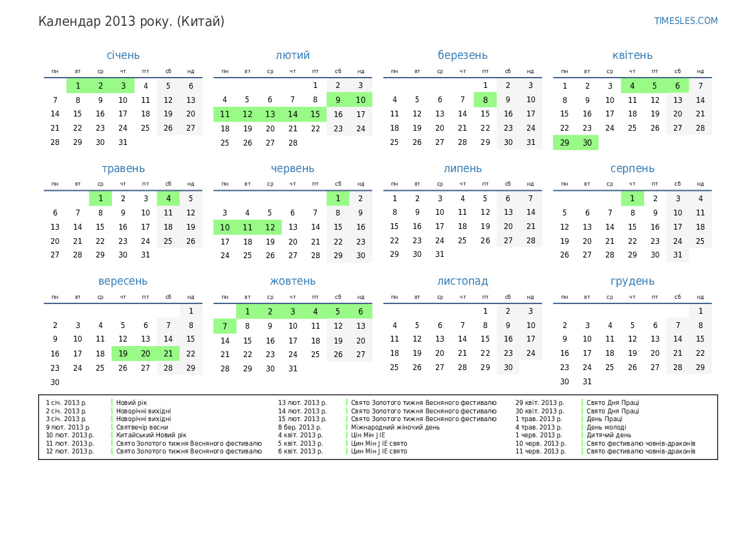Click highlighted 20 September in вересень
Screen dimensions: 756x535
click(x=146, y=354)
